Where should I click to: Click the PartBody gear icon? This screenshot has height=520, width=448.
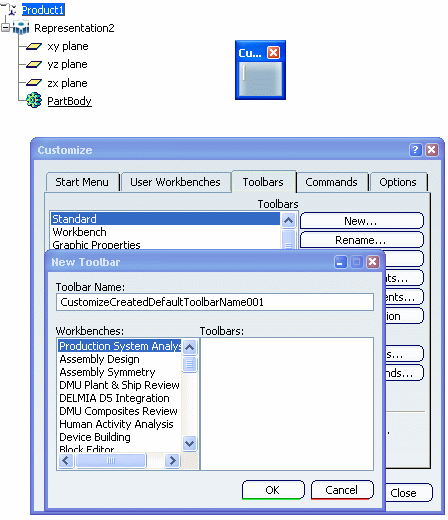tap(34, 100)
